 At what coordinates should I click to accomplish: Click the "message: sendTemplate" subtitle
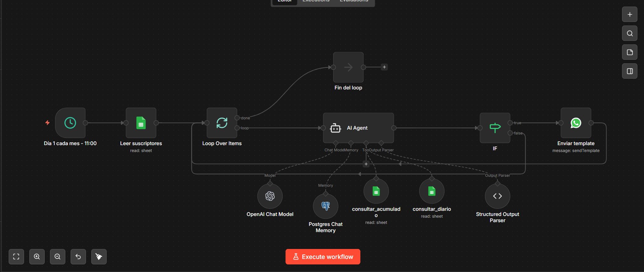576,151
